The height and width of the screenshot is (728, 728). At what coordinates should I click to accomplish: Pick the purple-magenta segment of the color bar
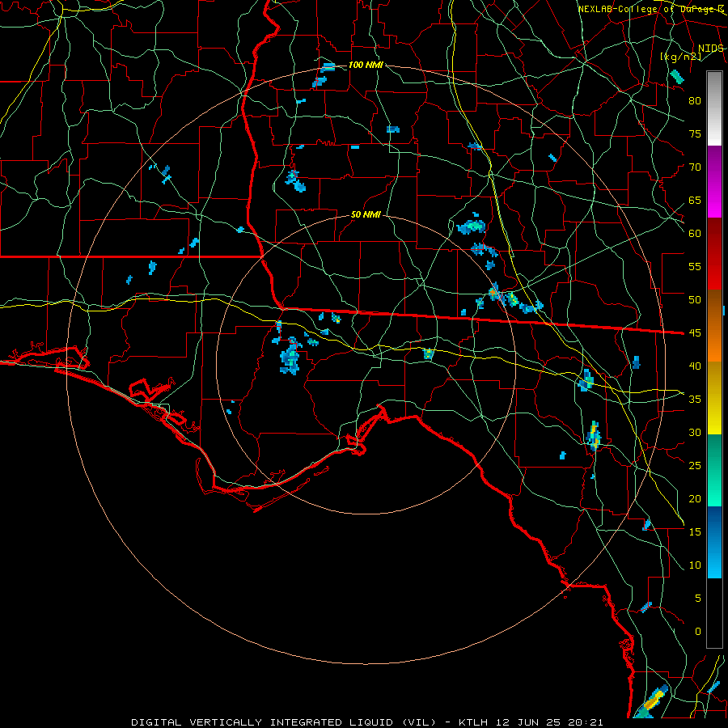click(714, 181)
